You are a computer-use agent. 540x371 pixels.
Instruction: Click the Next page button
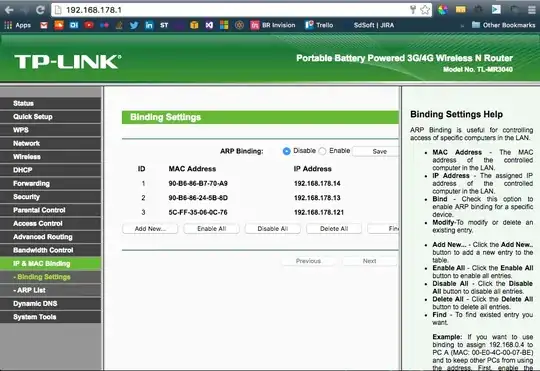point(370,261)
